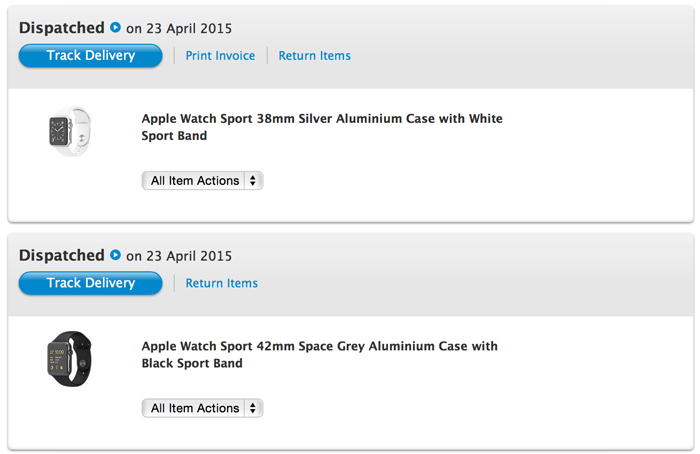Expand All Item Actions for white Sport Band watch
700x454 pixels.
pos(202,180)
